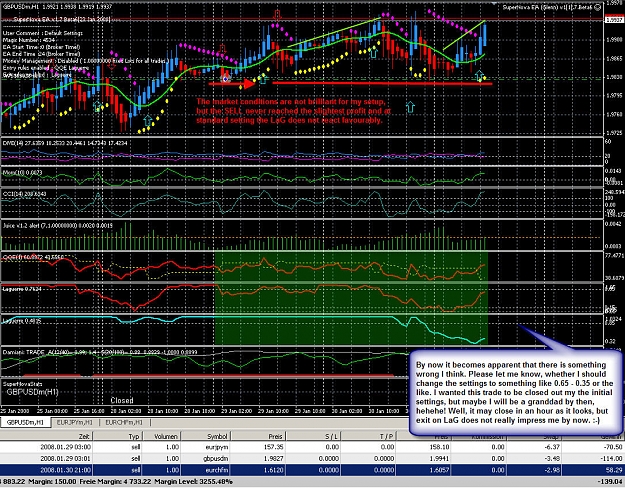Screen dimensions: 625x489
Task: Click the current price 1.6057 cell
Action: point(440,470)
